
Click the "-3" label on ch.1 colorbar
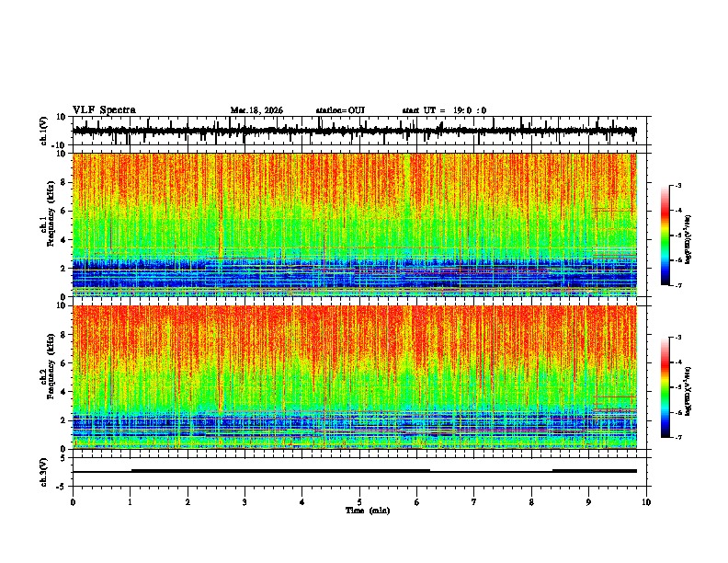678,186
